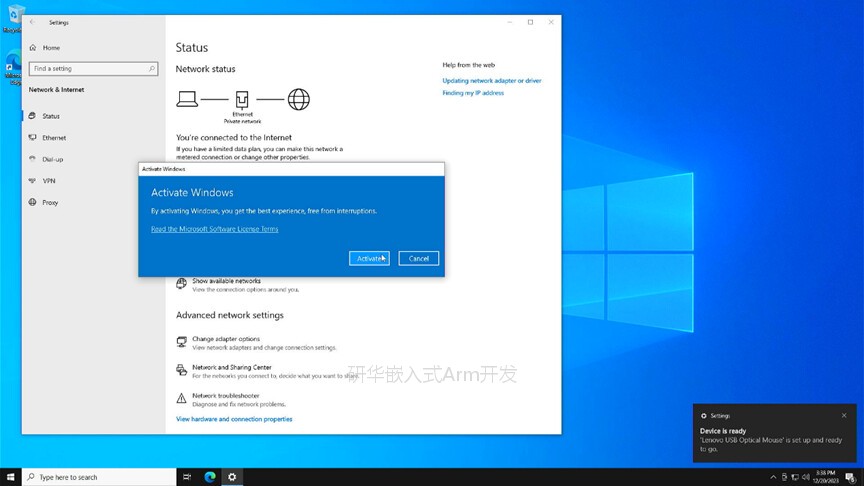Click the Dial-up icon in sidebar
Image resolution: width=864 pixels, height=486 pixels.
(x=32, y=159)
